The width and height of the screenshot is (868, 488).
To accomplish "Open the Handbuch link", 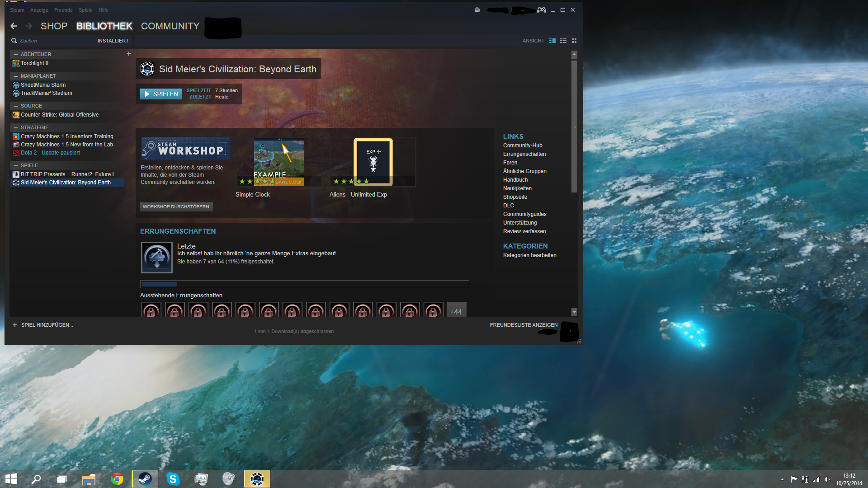I will tap(515, 180).
